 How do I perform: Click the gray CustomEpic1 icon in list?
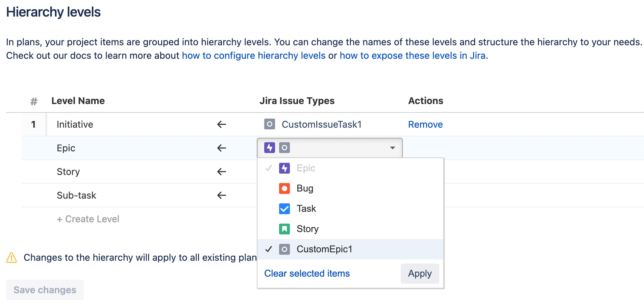pos(284,249)
